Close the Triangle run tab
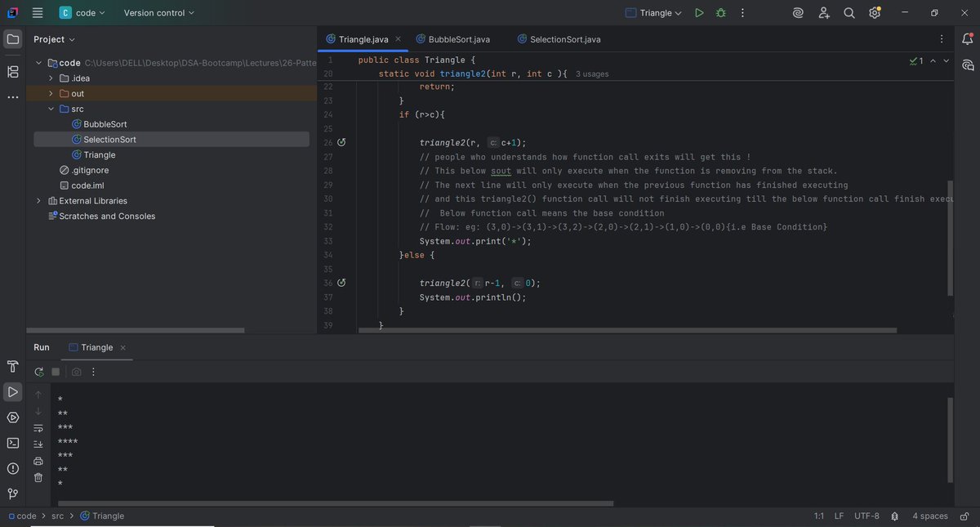Screen dimensions: 980x527 click(123, 347)
